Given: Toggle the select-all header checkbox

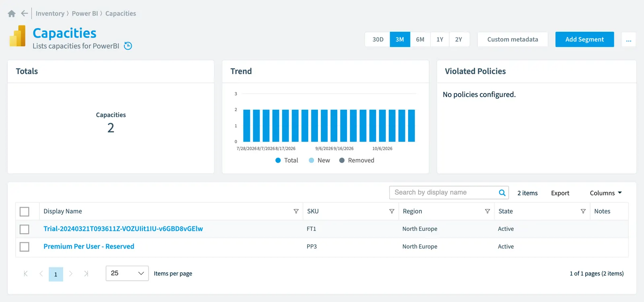Looking at the screenshot, I should tap(25, 212).
